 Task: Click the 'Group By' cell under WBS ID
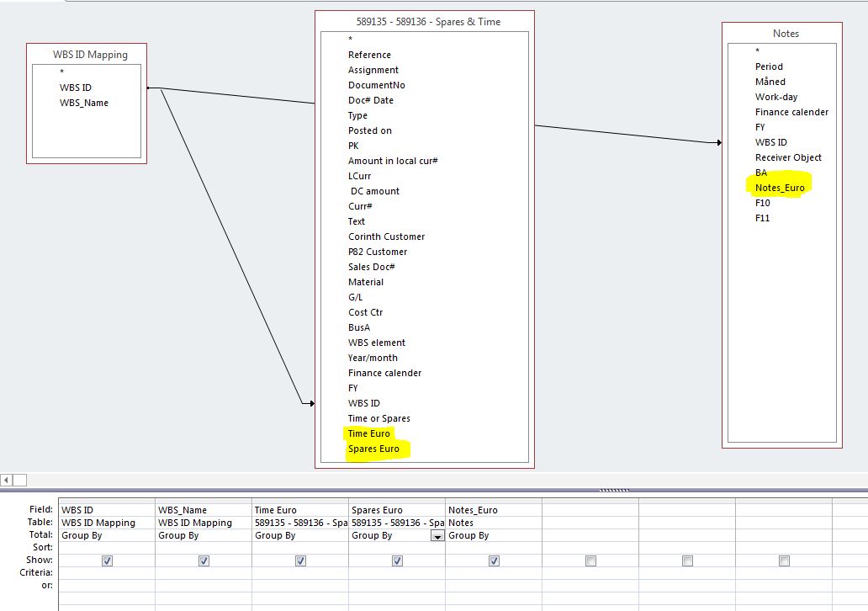click(x=107, y=535)
